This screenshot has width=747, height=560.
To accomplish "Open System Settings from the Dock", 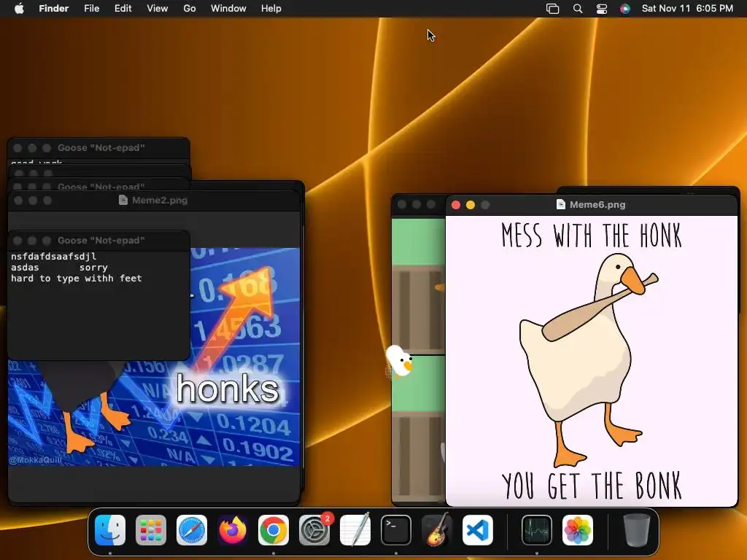I will tap(314, 530).
